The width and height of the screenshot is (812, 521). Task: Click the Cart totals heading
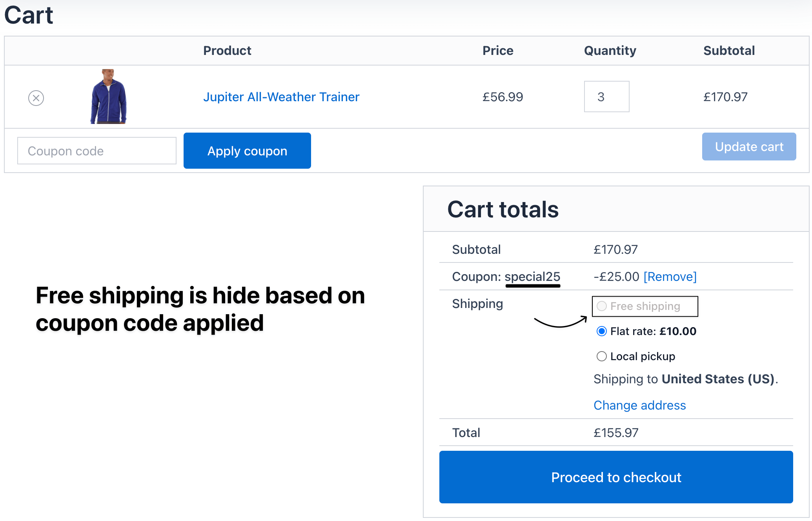pos(503,209)
